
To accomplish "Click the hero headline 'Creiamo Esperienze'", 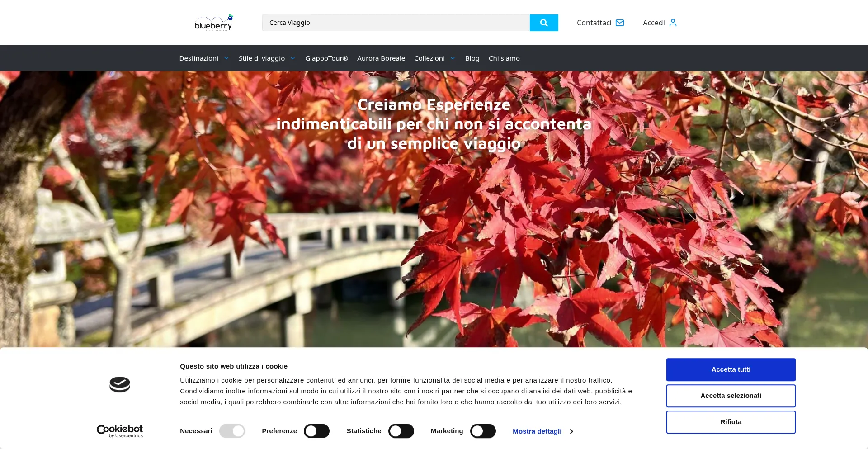I will (x=434, y=104).
